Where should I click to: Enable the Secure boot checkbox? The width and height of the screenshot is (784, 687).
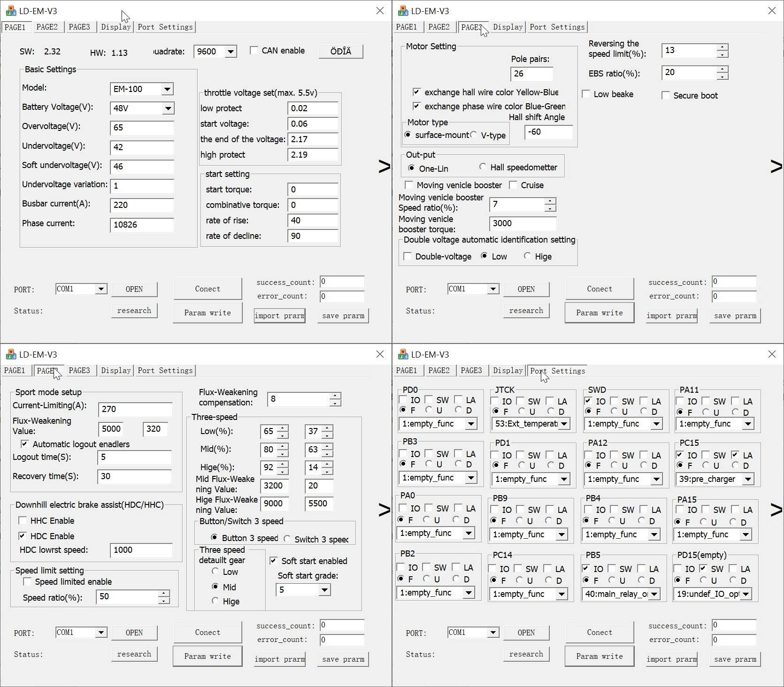coord(666,95)
